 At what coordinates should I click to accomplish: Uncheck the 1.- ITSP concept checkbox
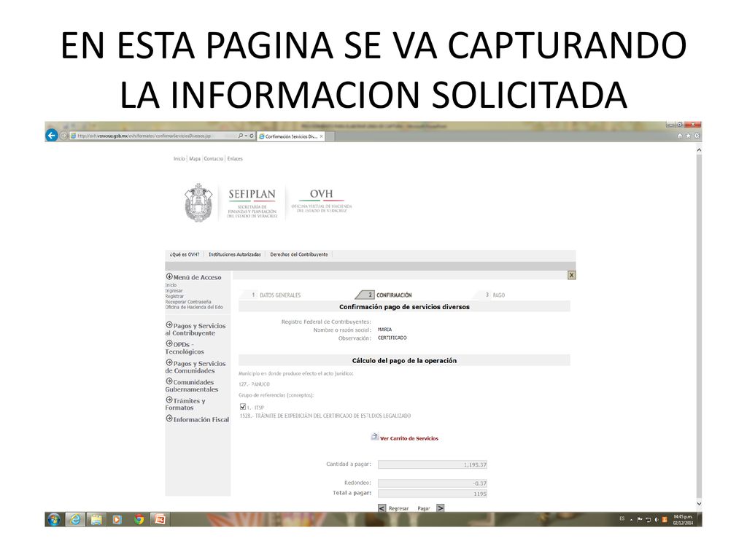(x=243, y=407)
